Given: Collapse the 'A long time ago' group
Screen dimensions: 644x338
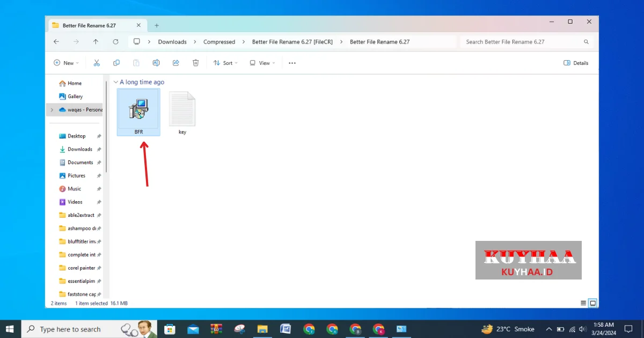Looking at the screenshot, I should (x=116, y=82).
